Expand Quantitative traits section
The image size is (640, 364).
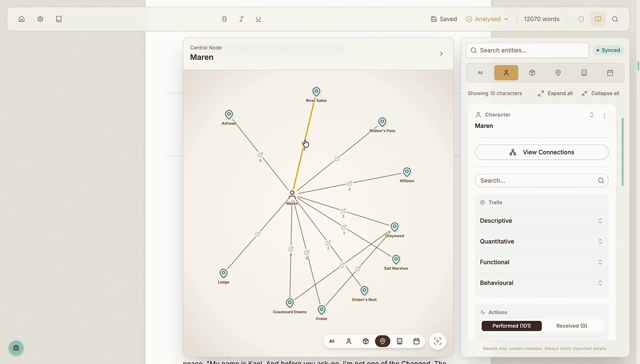point(542,241)
